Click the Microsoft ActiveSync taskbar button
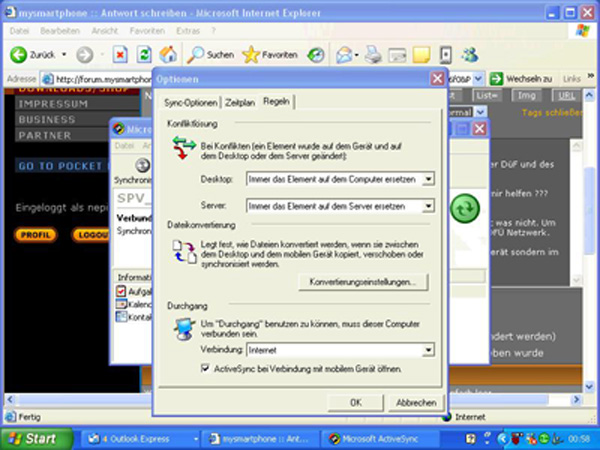This screenshot has width=600, height=450. pos(379,439)
